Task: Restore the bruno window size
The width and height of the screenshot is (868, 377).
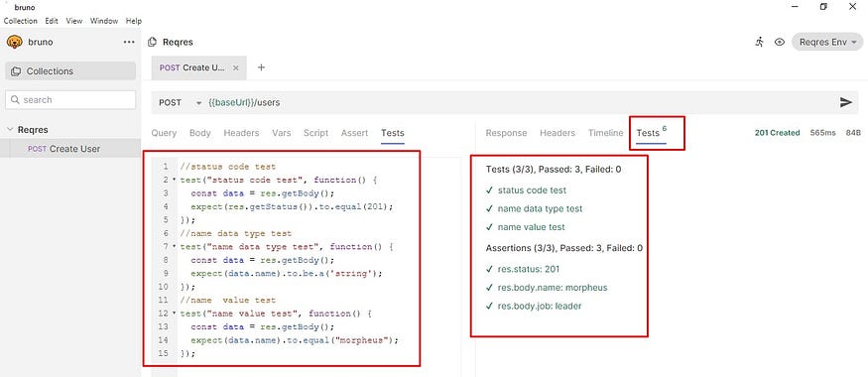Action: pos(823,7)
